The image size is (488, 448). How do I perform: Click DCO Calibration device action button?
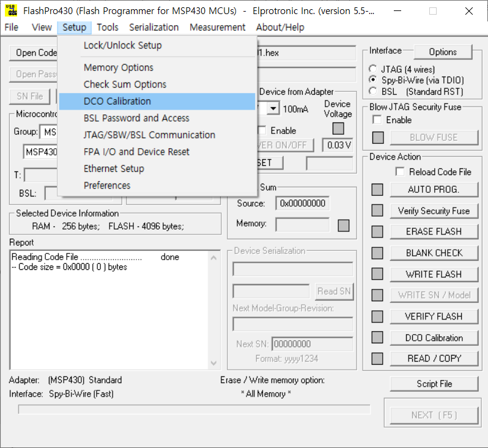pyautogui.click(x=434, y=338)
